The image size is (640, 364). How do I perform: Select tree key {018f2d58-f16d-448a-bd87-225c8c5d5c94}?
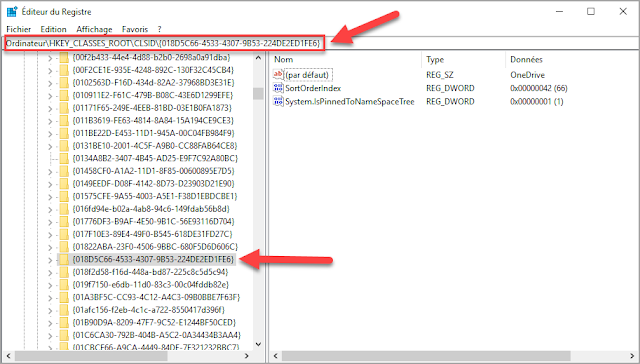pyautogui.click(x=150, y=272)
